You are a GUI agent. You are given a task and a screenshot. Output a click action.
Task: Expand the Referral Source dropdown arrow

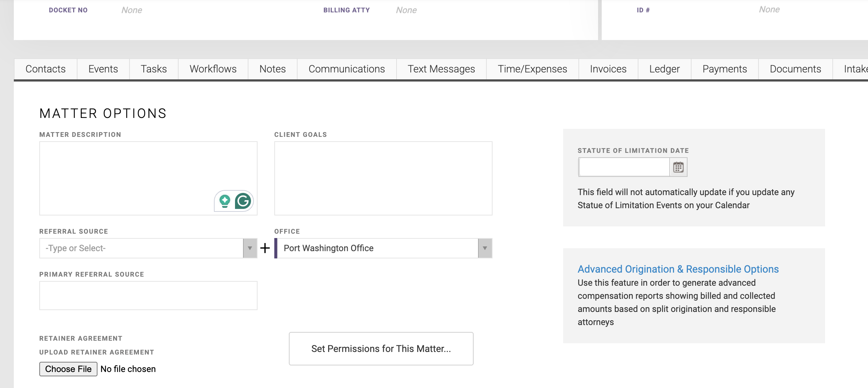tap(250, 248)
